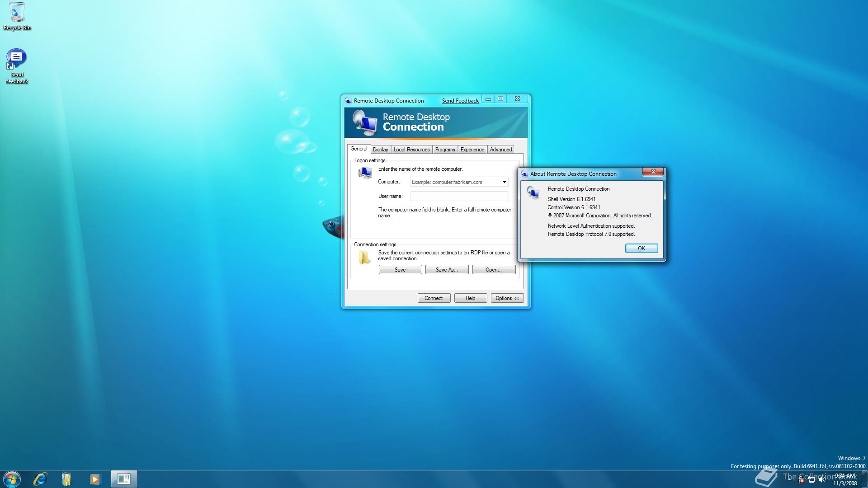Launch Windows Media Player from taskbar
The image size is (868, 488).
95,479
